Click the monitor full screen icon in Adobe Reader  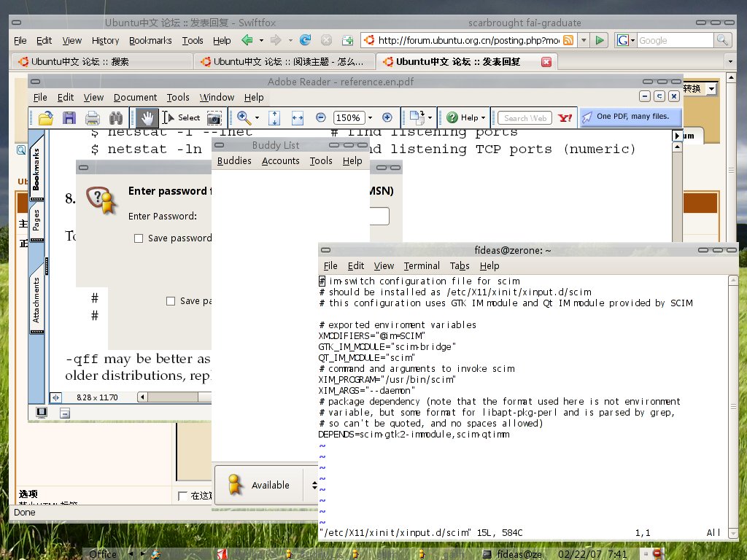tap(42, 413)
